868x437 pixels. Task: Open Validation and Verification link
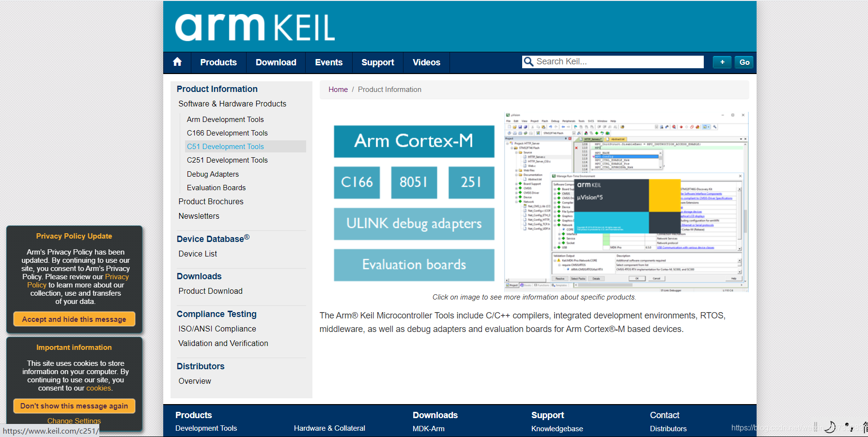pos(223,343)
